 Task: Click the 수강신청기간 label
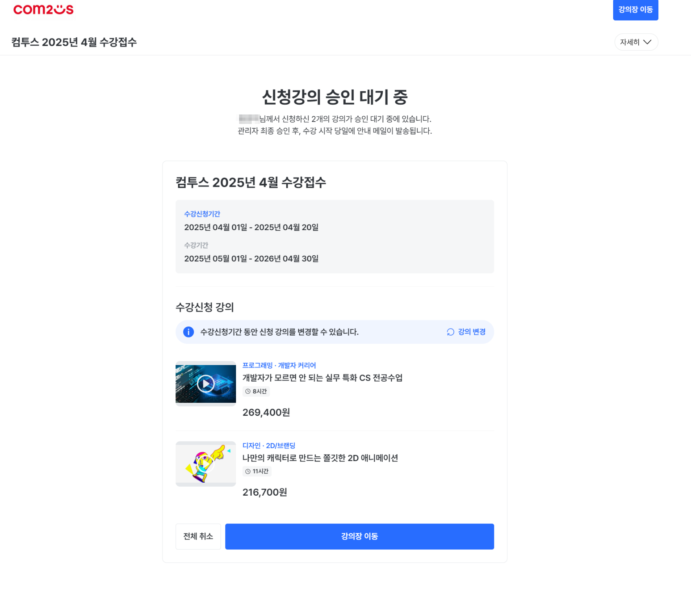(202, 214)
